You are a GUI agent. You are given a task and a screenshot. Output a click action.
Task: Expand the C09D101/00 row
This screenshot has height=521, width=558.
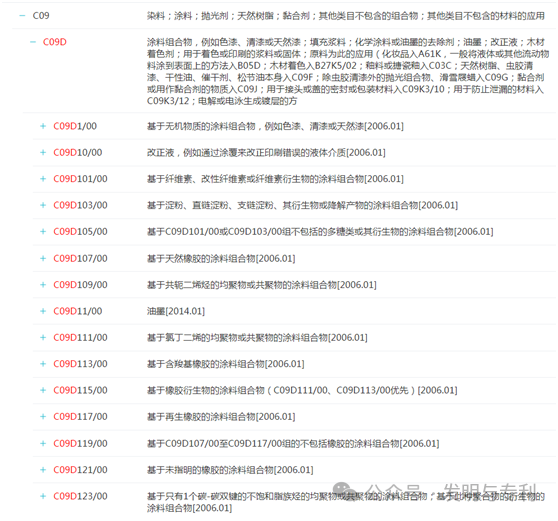click(x=43, y=179)
